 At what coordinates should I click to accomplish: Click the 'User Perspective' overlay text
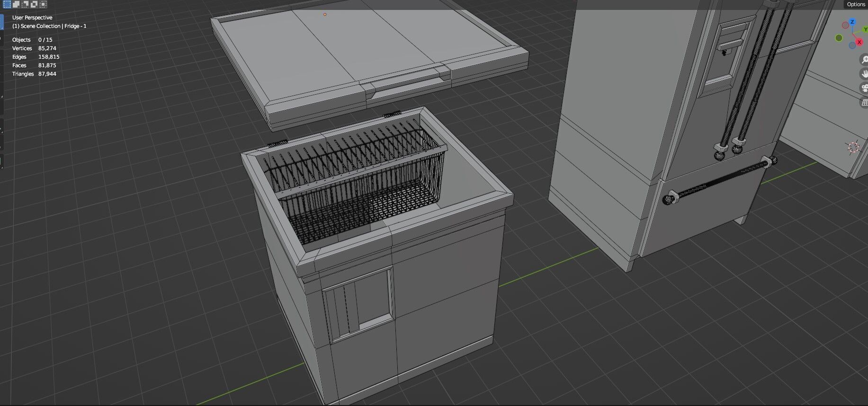(x=32, y=18)
